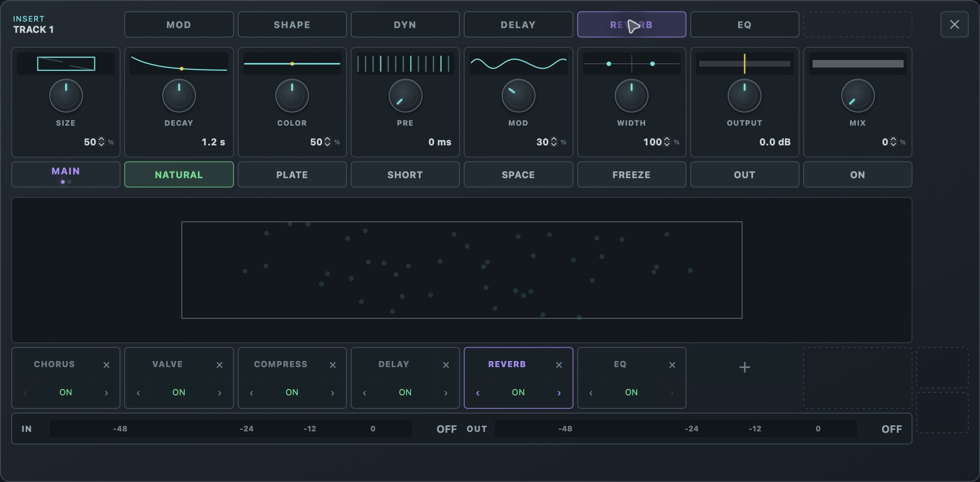This screenshot has height=482, width=980.
Task: Move EQ slot left with chevron
Action: click(x=591, y=393)
